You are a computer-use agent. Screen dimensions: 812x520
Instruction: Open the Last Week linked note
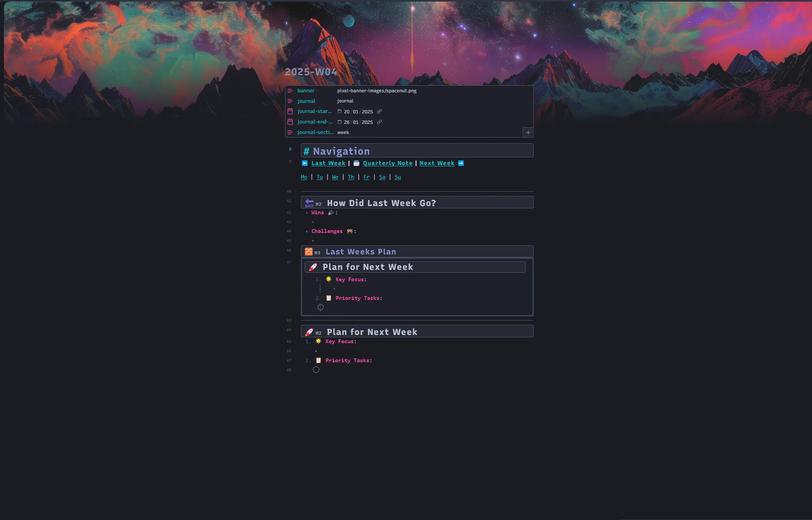(x=328, y=163)
